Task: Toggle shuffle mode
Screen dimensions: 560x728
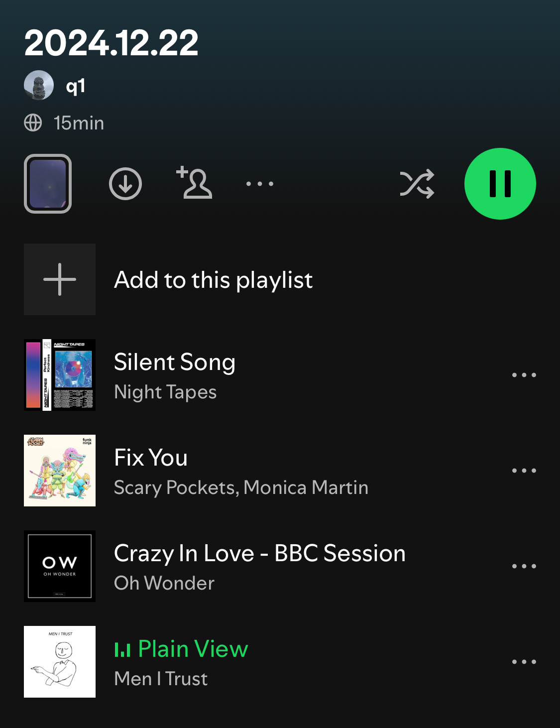Action: pos(417,184)
